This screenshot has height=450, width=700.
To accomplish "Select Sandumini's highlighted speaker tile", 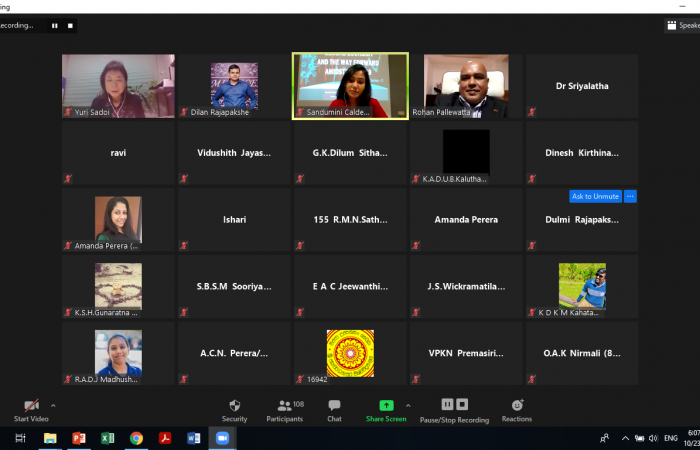I will pyautogui.click(x=350, y=86).
